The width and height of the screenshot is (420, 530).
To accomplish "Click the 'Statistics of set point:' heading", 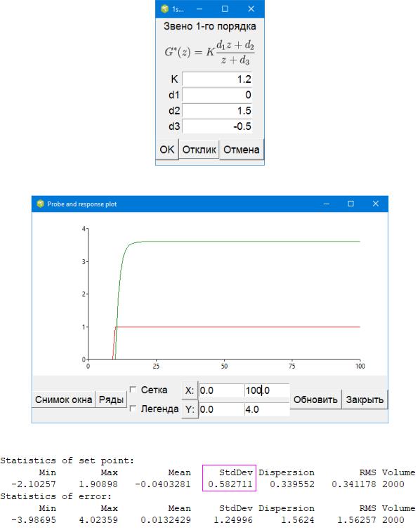I will pos(67,461).
